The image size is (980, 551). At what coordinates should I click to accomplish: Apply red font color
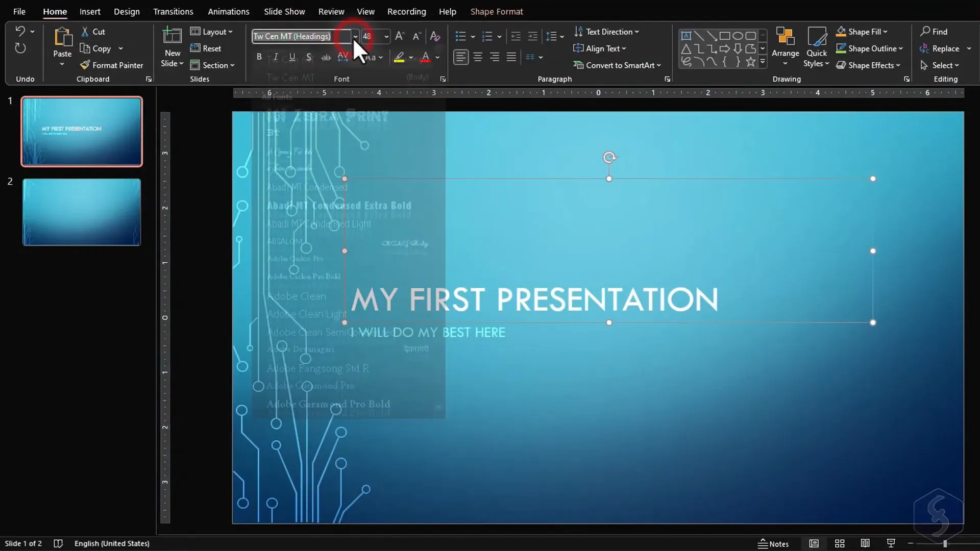[426, 57]
